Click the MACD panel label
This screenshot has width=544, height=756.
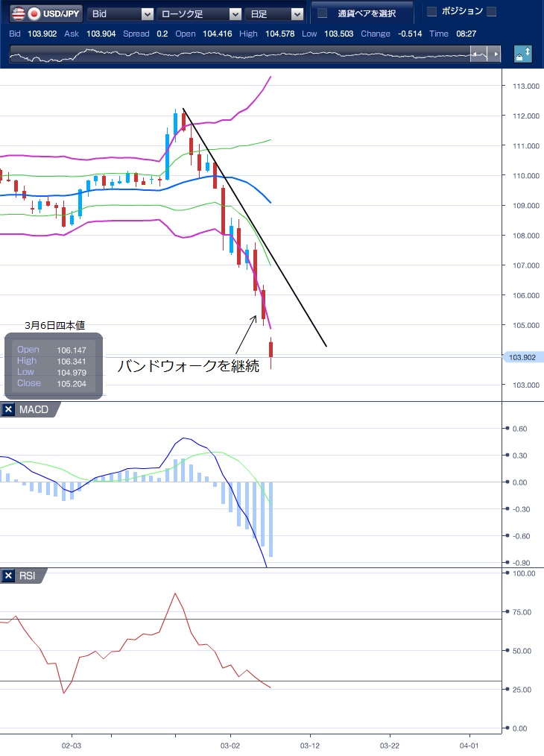33,409
